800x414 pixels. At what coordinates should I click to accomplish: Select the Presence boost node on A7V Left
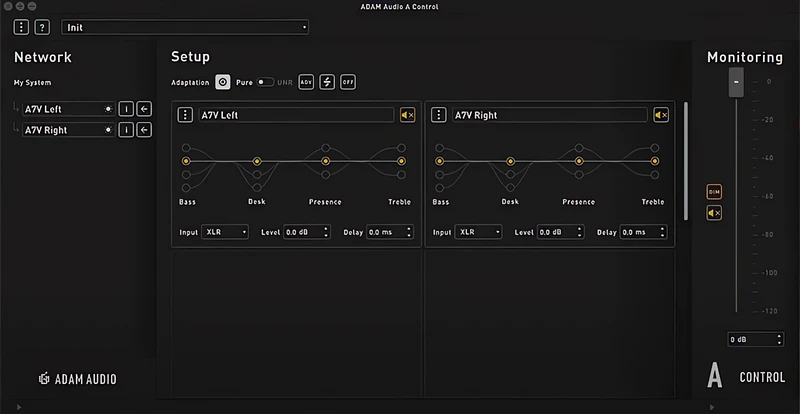326,148
